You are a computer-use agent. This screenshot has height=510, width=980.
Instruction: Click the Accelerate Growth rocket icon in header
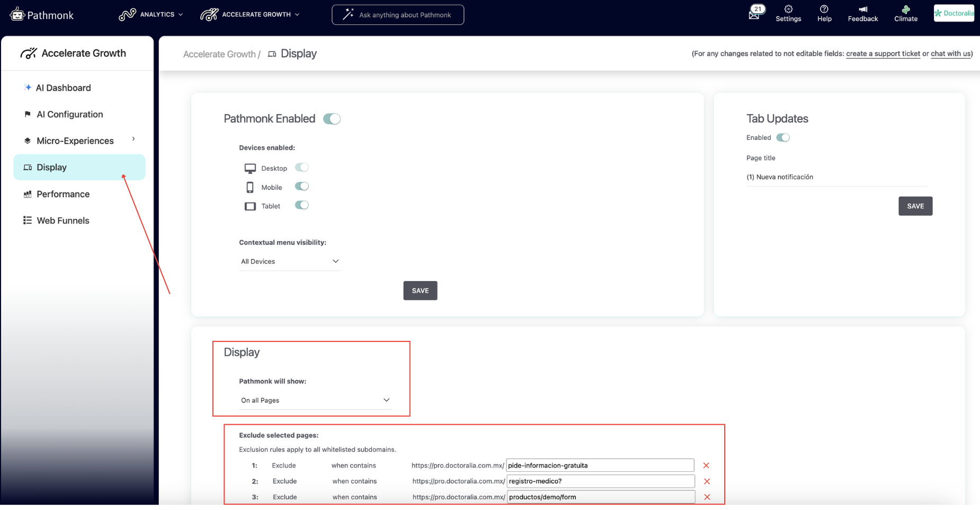[209, 14]
